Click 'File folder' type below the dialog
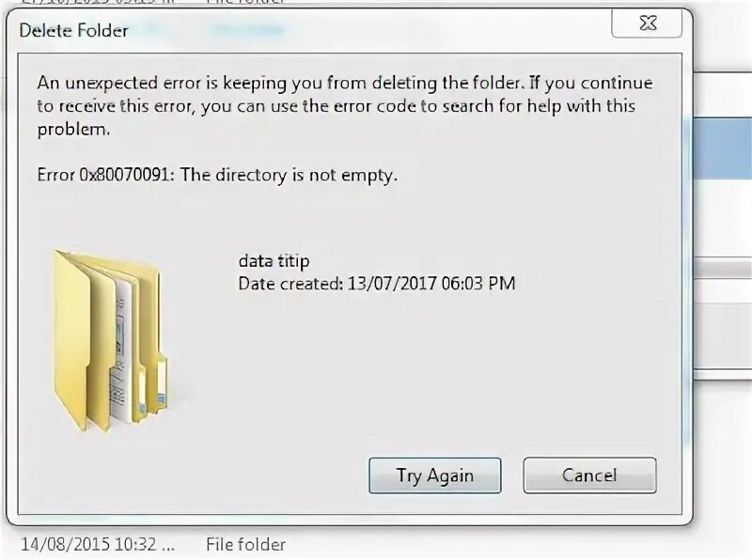The height and width of the screenshot is (560, 752). (x=245, y=545)
